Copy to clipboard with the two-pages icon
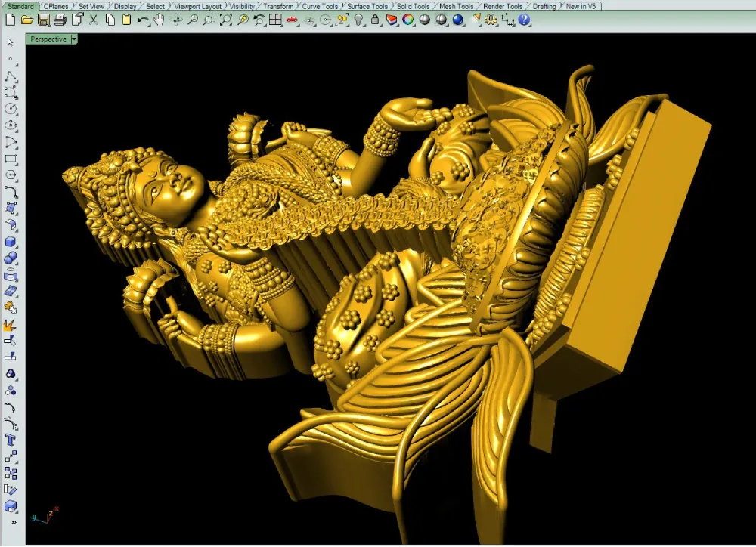The height and width of the screenshot is (547, 756). click(110, 20)
